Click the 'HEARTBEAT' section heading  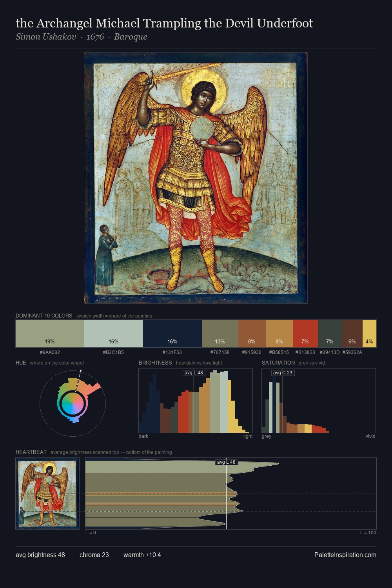31,452
